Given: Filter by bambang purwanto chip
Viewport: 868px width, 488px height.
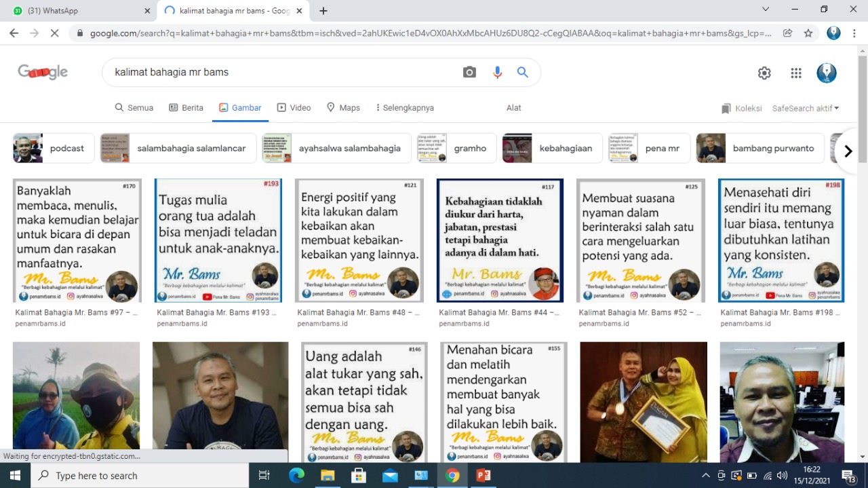Looking at the screenshot, I should tap(760, 148).
